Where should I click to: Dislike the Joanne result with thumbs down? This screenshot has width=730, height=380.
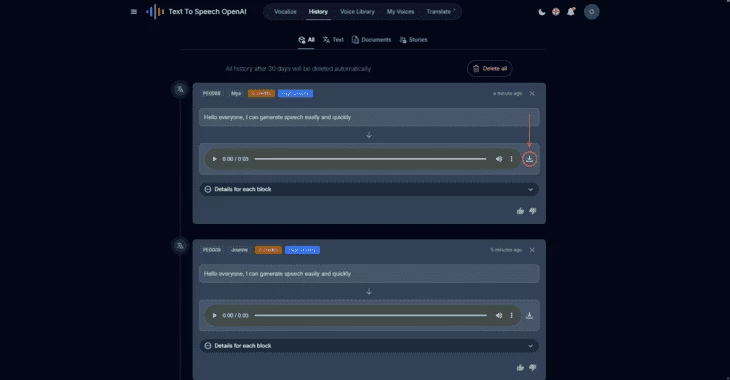533,367
